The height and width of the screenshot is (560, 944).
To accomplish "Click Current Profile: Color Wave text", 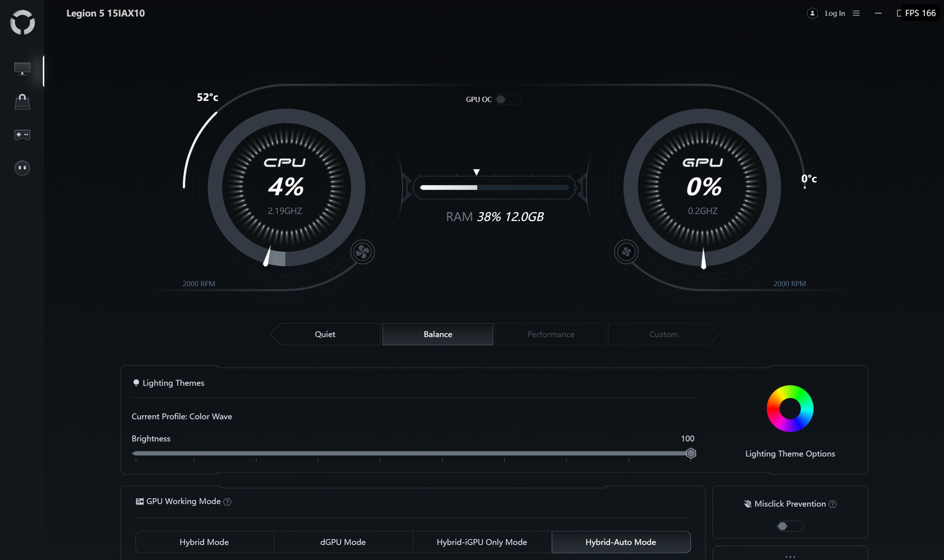I will click(x=182, y=417).
